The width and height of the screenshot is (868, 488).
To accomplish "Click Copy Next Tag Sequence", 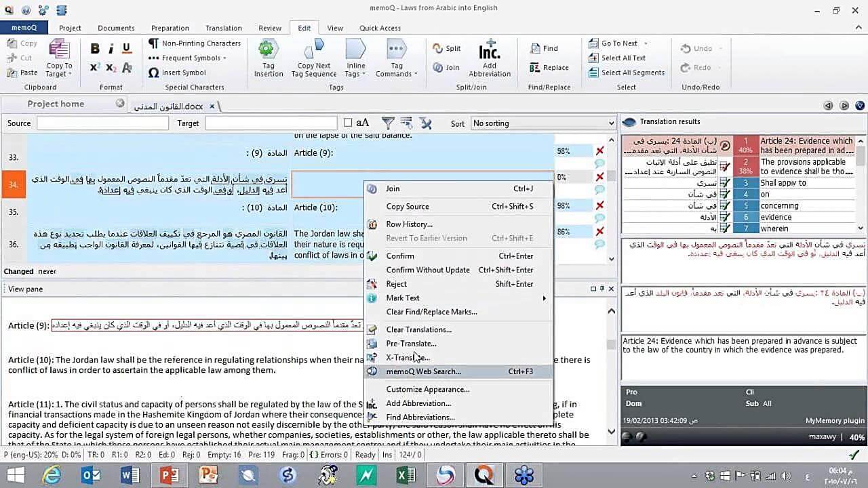I will tap(314, 58).
